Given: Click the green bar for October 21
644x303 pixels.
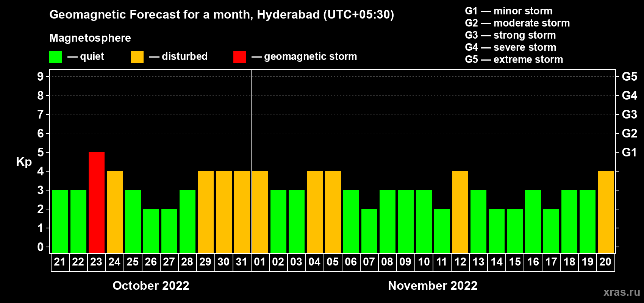Looking at the screenshot, I should tap(60, 222).
